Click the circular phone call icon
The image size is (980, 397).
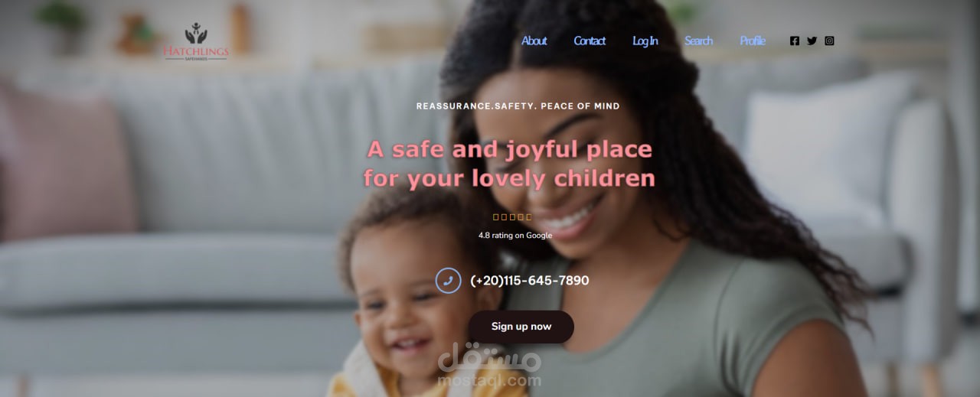pos(448,281)
